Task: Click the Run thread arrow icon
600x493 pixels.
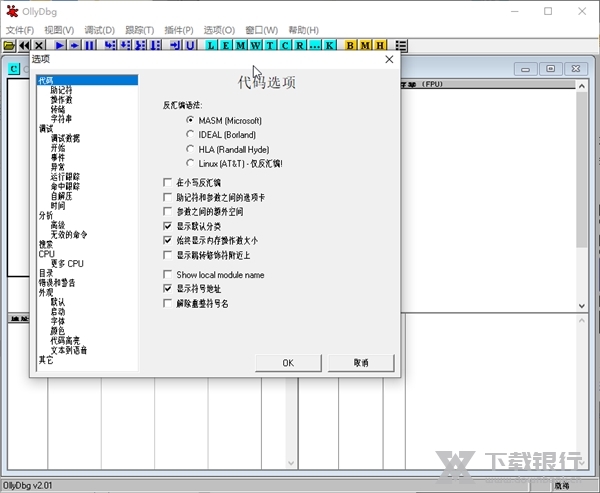Action: (74, 46)
